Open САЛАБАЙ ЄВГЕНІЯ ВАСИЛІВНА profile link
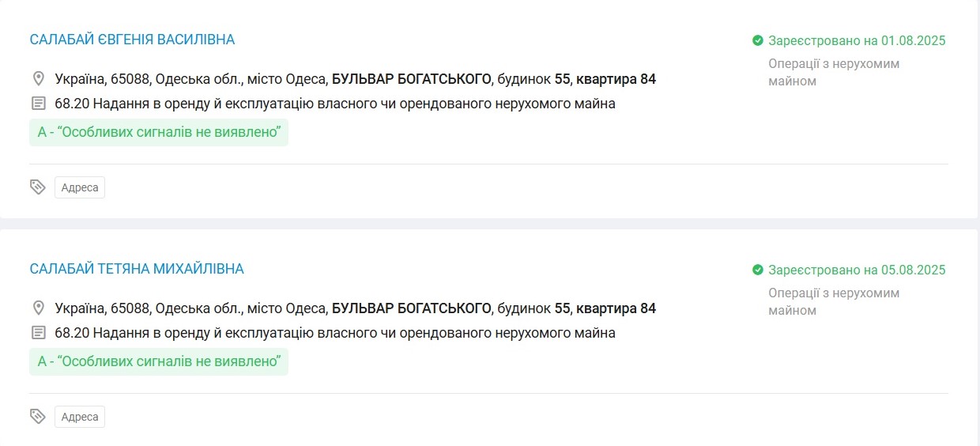 (132, 40)
